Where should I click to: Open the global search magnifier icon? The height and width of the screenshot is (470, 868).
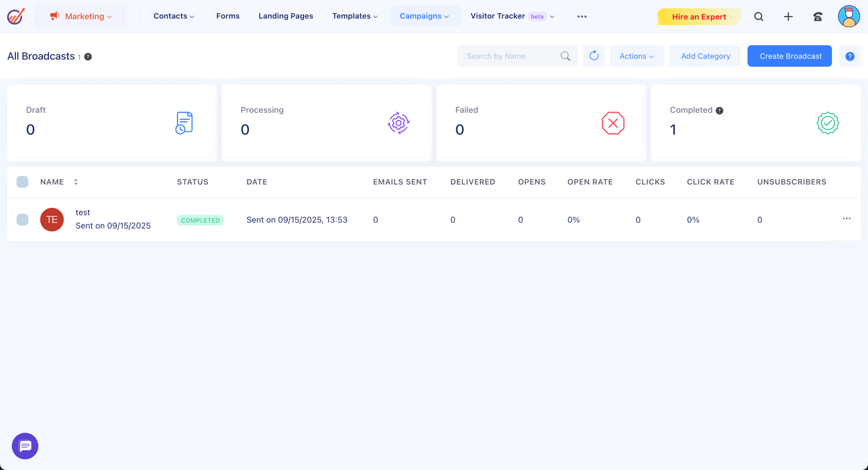coord(758,16)
